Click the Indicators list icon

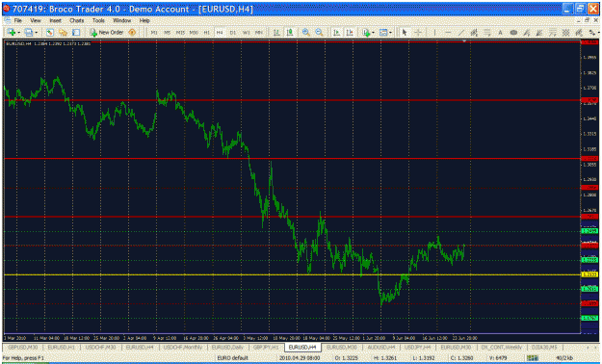pos(366,33)
